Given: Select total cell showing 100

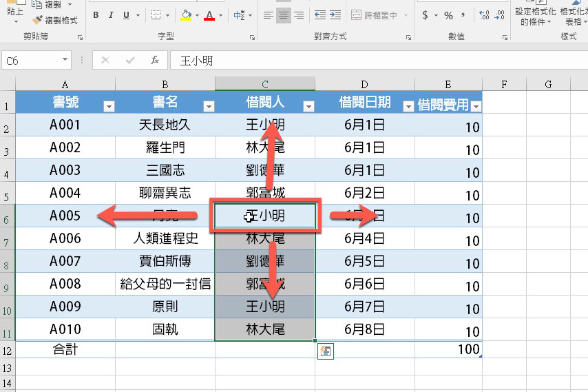Looking at the screenshot, I should [x=448, y=349].
